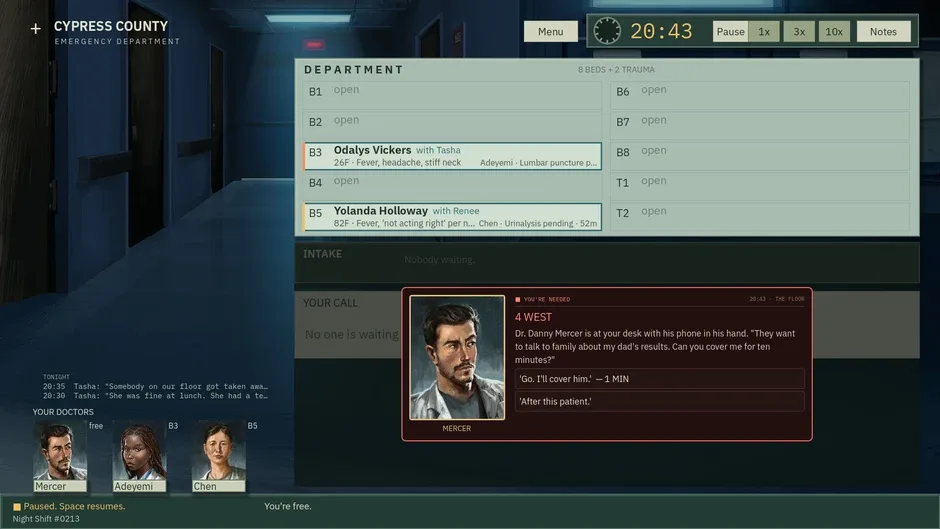Set game speed to 3x
This screenshot has width=940, height=529.
(x=799, y=32)
